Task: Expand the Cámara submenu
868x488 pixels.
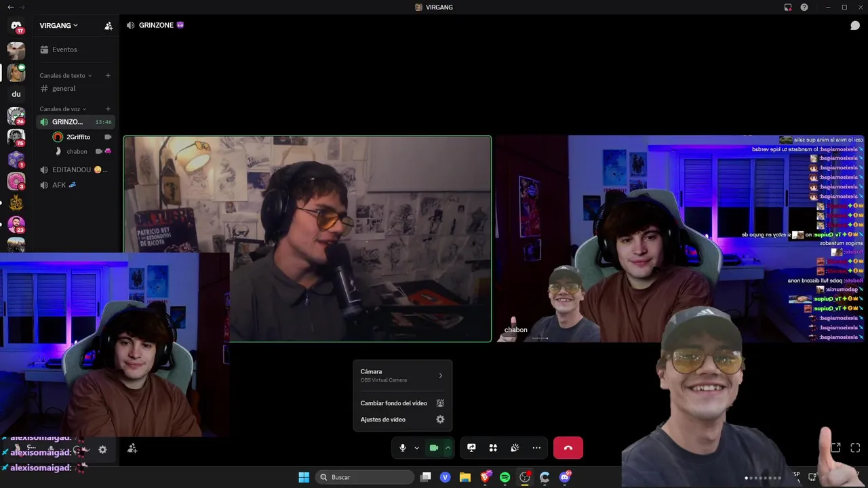Action: 402,375
